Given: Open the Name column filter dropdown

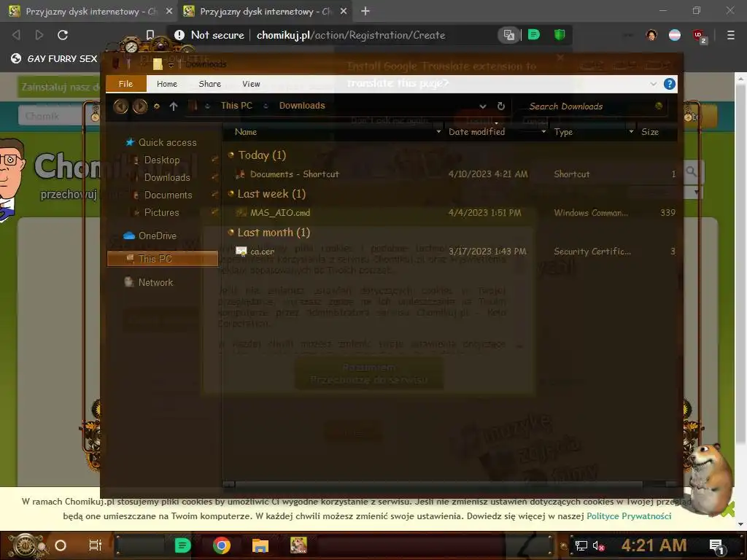Looking at the screenshot, I should coord(438,132).
